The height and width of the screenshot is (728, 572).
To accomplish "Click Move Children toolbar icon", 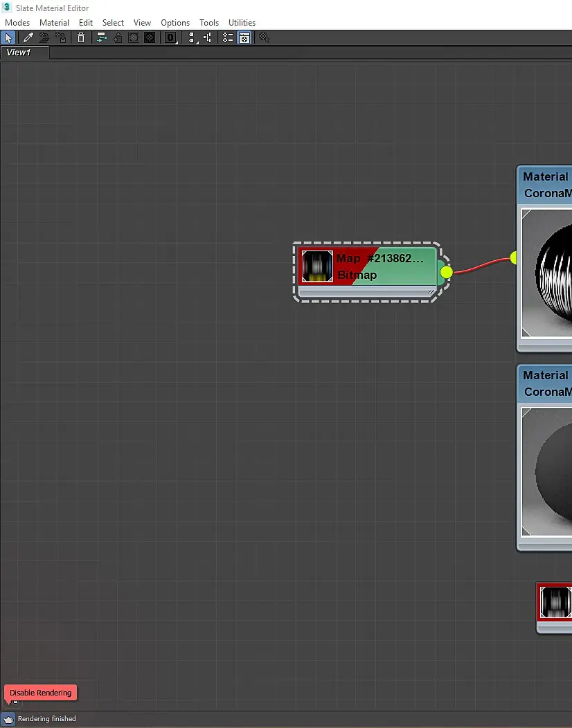I will [101, 37].
